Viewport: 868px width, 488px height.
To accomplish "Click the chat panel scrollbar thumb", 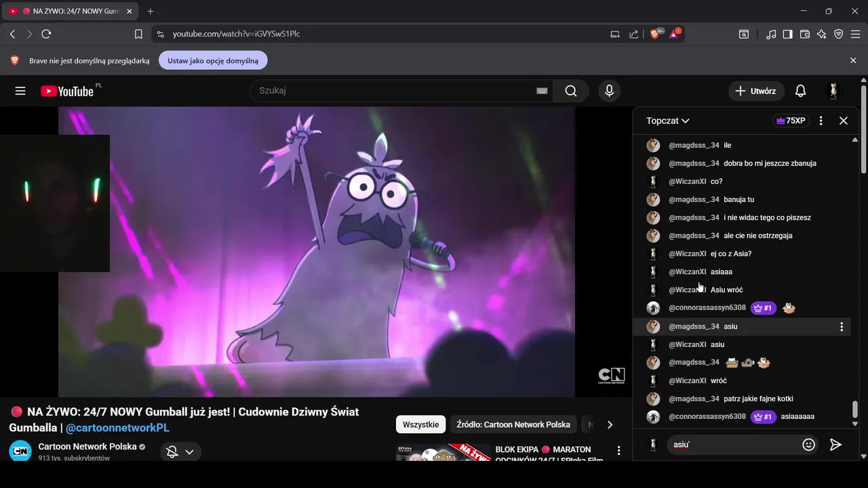I will 854,409.
